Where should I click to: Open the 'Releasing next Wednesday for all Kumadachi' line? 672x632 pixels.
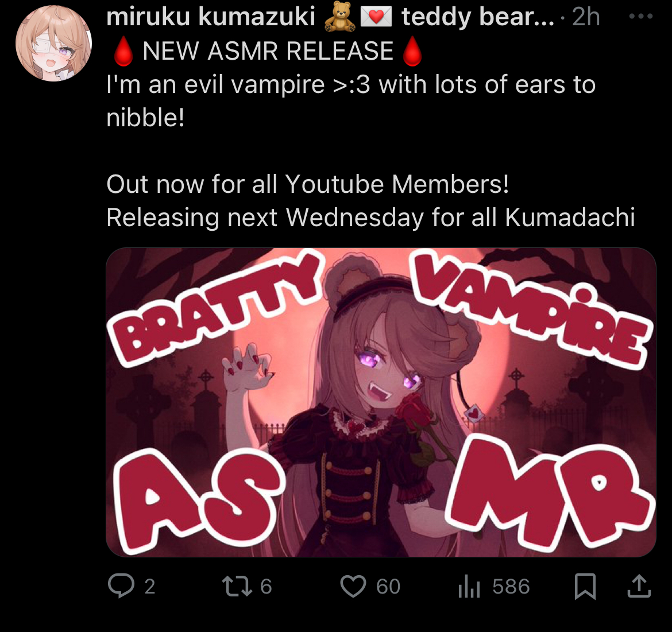(x=370, y=217)
